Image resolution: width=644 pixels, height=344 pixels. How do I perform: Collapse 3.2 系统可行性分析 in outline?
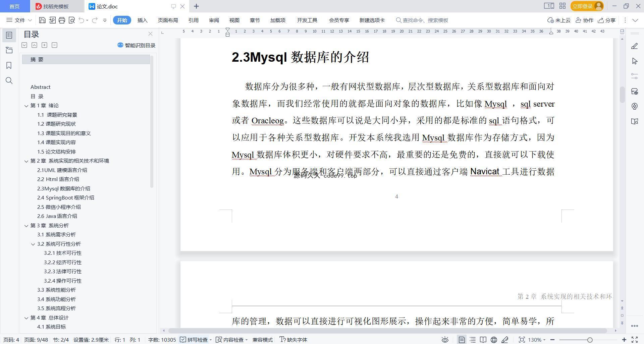click(x=33, y=244)
